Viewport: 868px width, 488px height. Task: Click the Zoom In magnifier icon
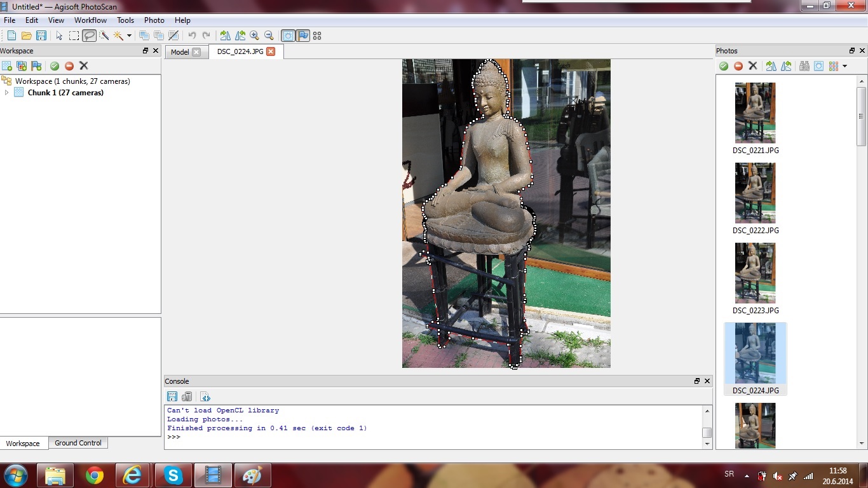click(x=255, y=36)
